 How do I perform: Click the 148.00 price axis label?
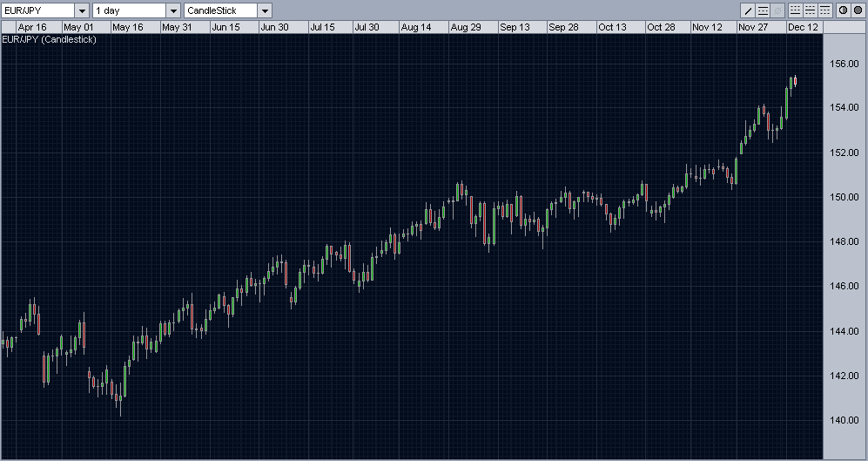coord(845,241)
